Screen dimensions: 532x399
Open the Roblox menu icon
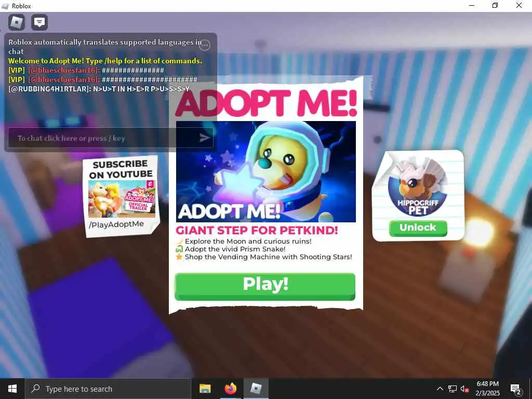[17, 22]
